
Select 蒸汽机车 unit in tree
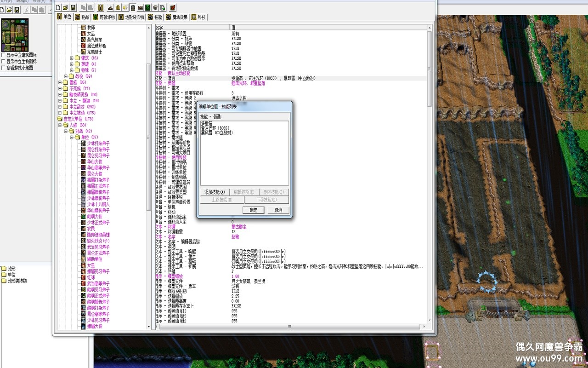click(x=95, y=40)
